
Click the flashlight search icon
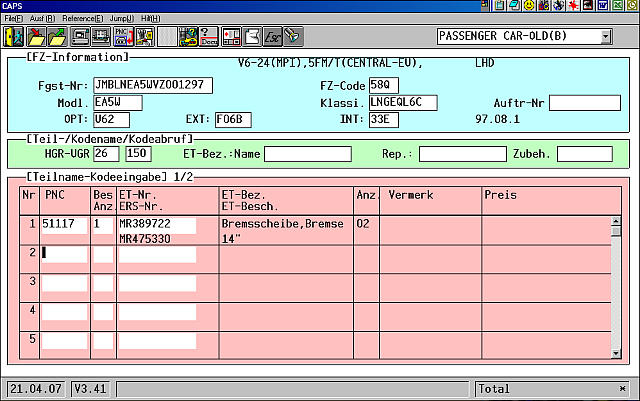click(x=292, y=37)
